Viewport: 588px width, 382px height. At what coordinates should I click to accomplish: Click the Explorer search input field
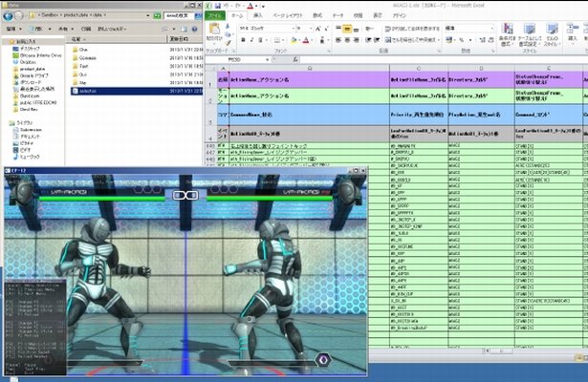pos(180,16)
